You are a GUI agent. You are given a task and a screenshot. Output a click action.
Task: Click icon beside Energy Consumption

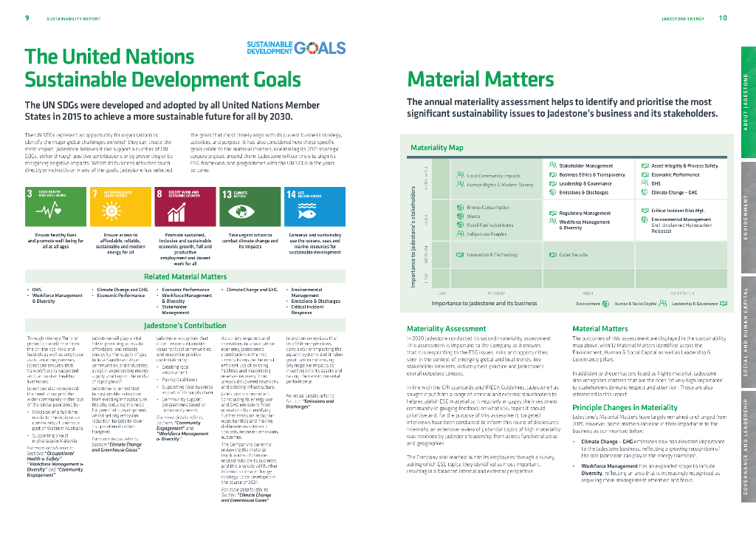coord(461,207)
